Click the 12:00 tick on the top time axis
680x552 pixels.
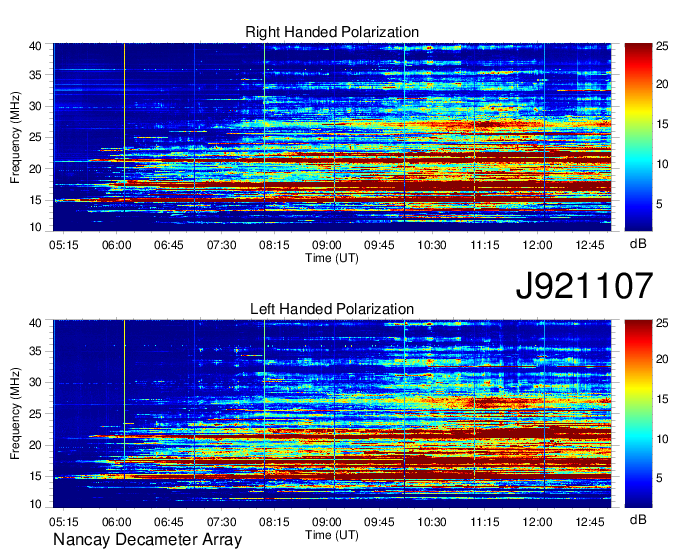pyautogui.click(x=537, y=245)
